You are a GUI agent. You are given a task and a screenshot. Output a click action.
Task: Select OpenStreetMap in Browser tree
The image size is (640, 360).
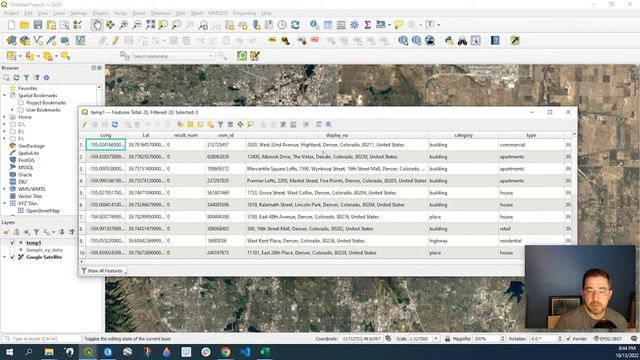(43, 211)
